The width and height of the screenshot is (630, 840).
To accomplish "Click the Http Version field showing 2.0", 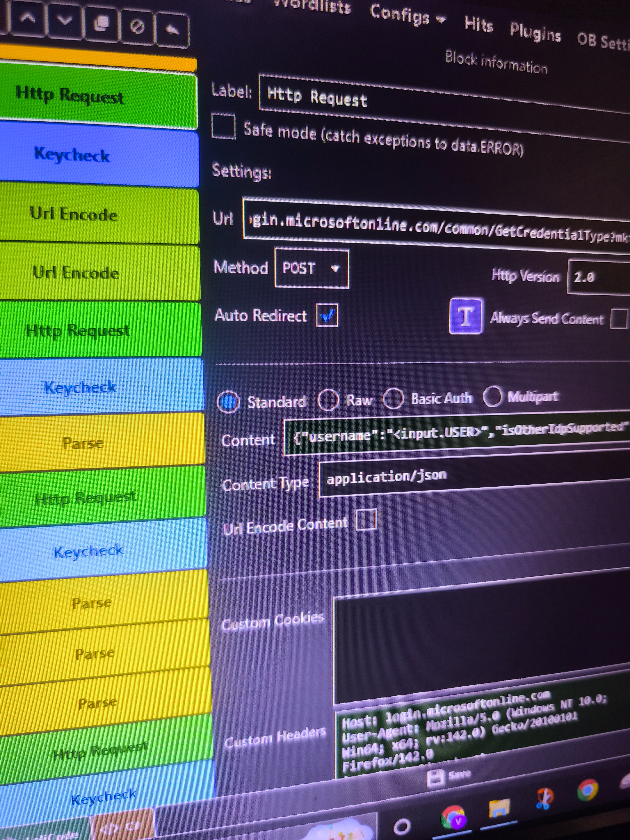I will coord(599,278).
